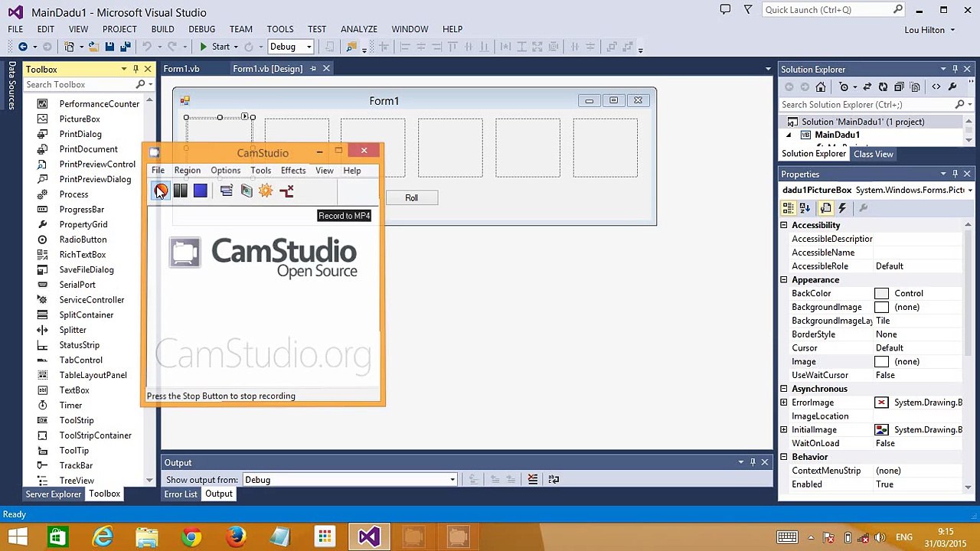
Task: Navigate backward with the toolbar arrow
Action: 23,47
